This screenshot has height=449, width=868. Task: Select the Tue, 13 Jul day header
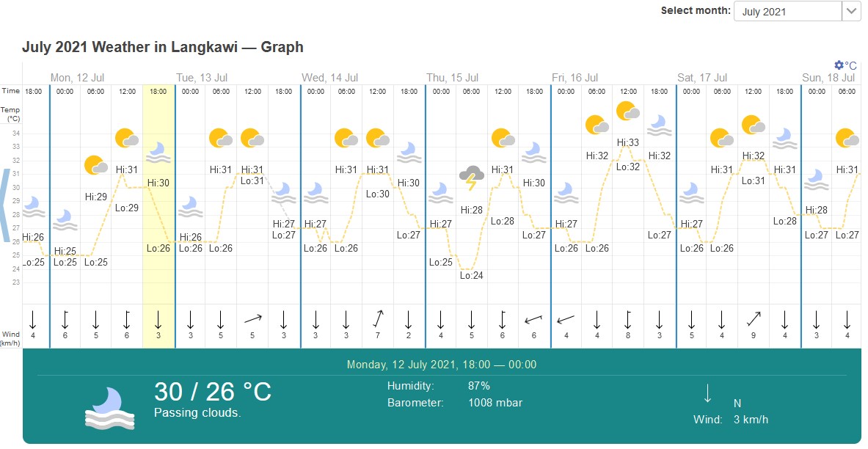[x=202, y=78]
